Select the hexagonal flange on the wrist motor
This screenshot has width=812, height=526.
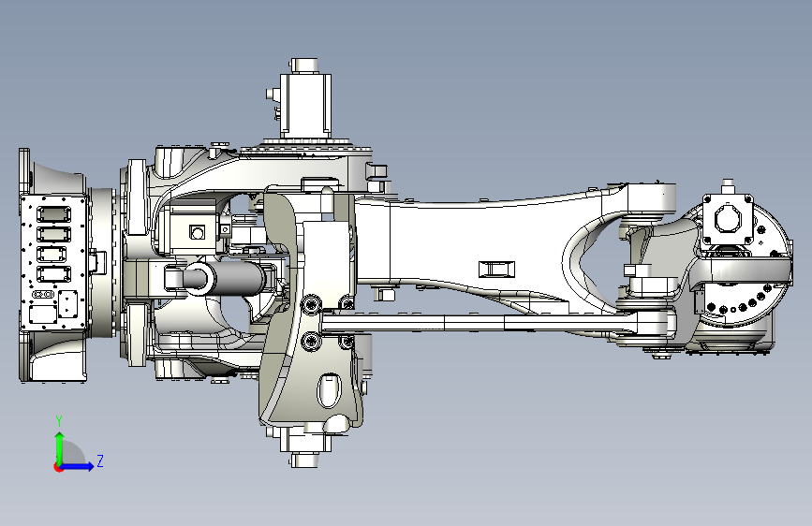click(x=728, y=218)
